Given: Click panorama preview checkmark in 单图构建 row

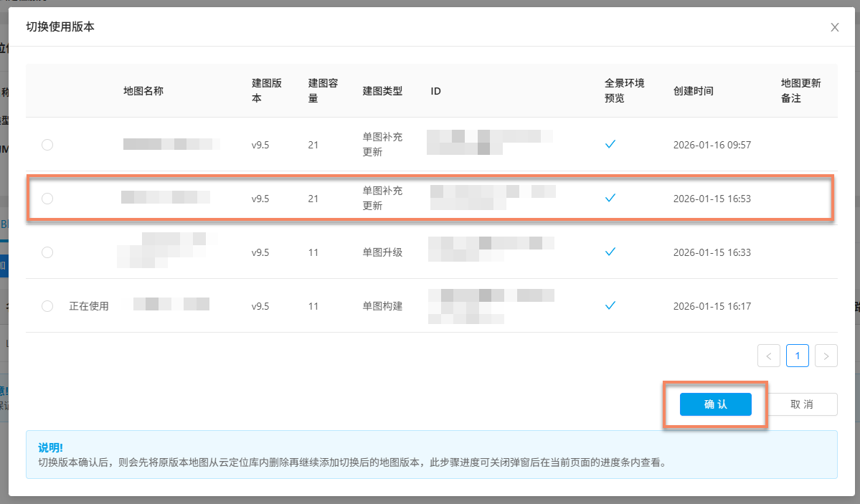Looking at the screenshot, I should point(610,306).
